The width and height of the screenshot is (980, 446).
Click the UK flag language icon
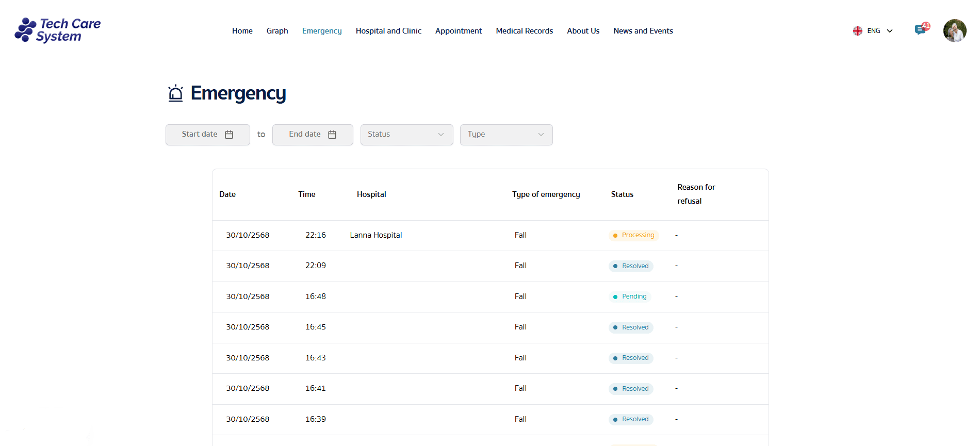click(857, 31)
